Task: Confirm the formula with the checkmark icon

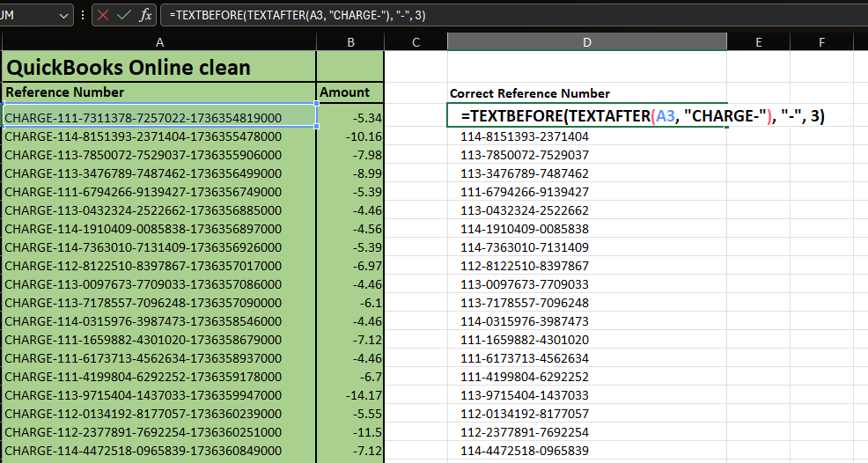Action: click(x=124, y=15)
